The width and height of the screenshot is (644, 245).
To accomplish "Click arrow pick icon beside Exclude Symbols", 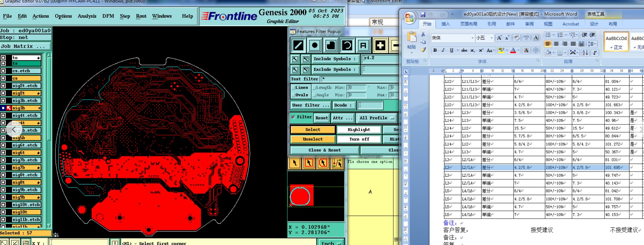I will click(x=295, y=69).
